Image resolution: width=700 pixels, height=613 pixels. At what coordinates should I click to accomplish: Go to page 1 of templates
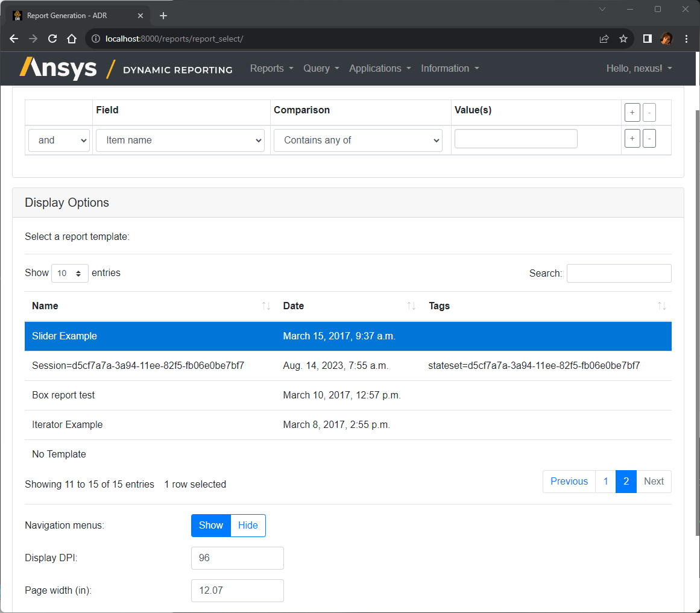click(605, 482)
